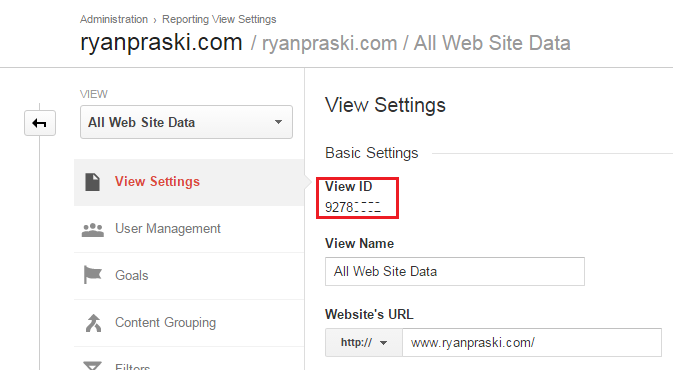Click the Website's URL text field
Viewport: 685px width, 370px height.
tap(532, 342)
